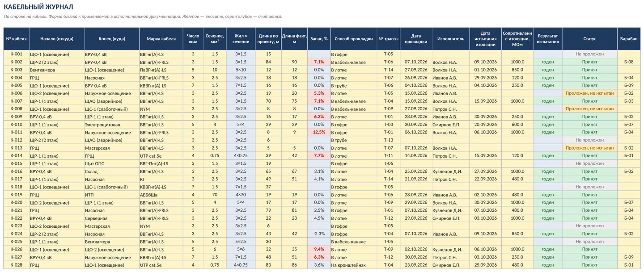Select the 'Число жил' column header
This screenshot has height=272, width=644.
coord(193,39)
